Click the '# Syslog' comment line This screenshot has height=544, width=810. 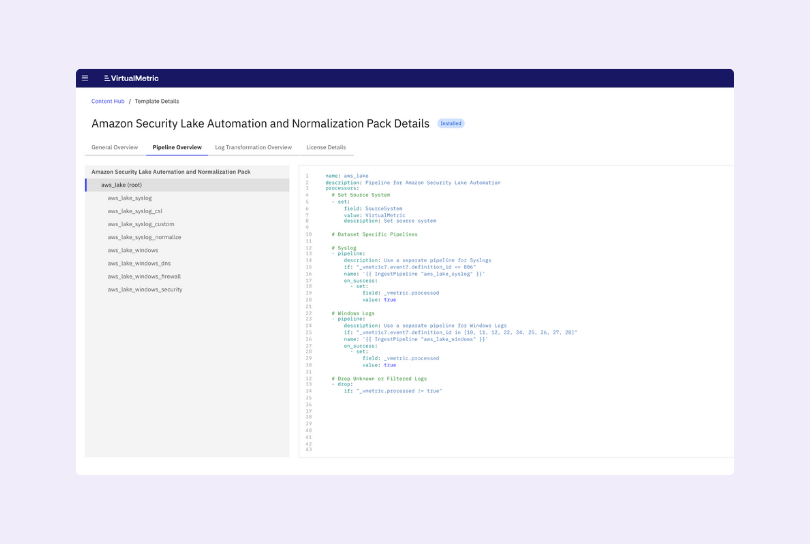344,248
